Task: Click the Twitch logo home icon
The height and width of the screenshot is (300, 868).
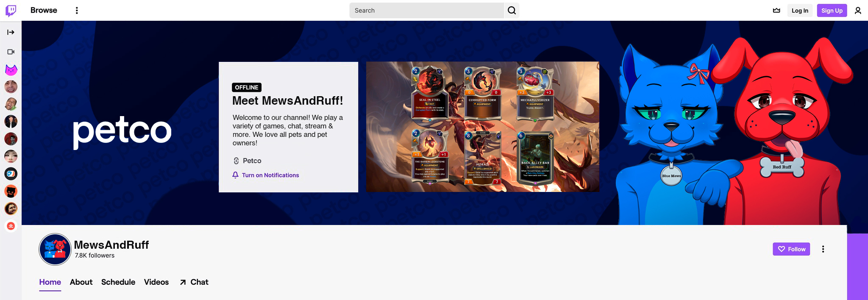Action: pyautogui.click(x=11, y=11)
